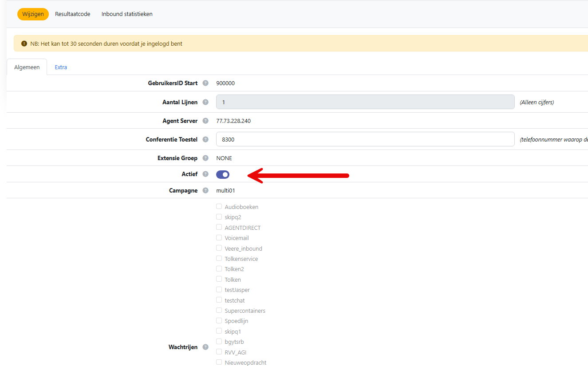Open the Resultaatcode section

[72, 14]
